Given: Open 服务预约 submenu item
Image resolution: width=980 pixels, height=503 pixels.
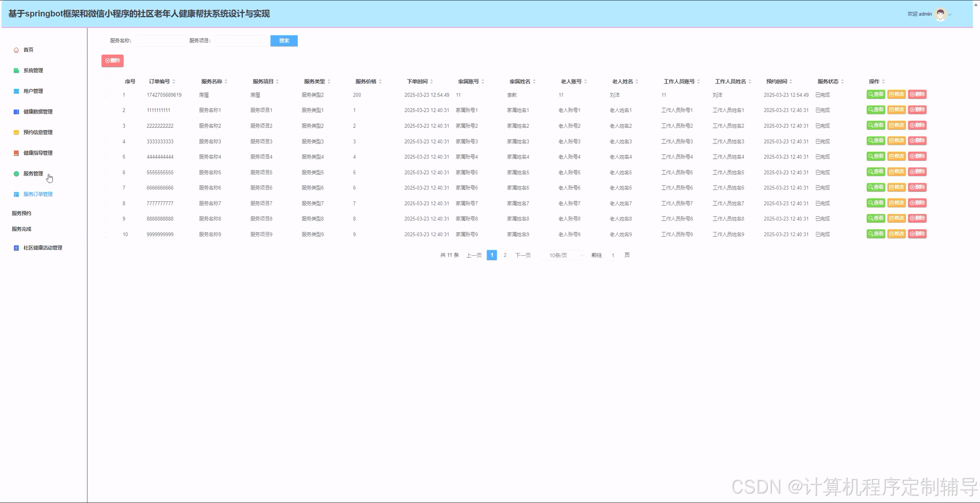Looking at the screenshot, I should [21, 213].
